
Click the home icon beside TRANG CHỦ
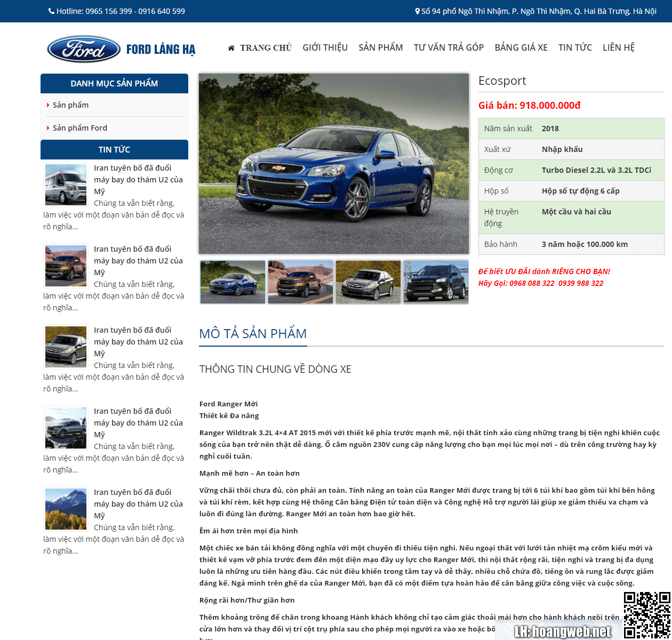(231, 48)
